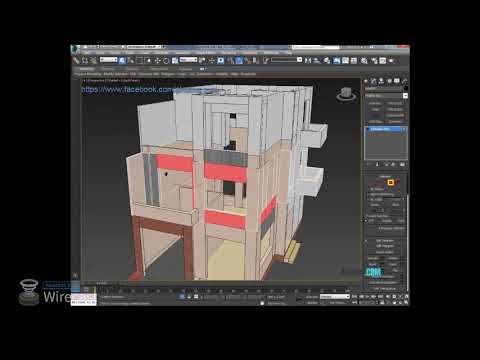The width and height of the screenshot is (480, 360).
Task: Choose the Bind to Space Warp tool
Action: (x=93, y=60)
